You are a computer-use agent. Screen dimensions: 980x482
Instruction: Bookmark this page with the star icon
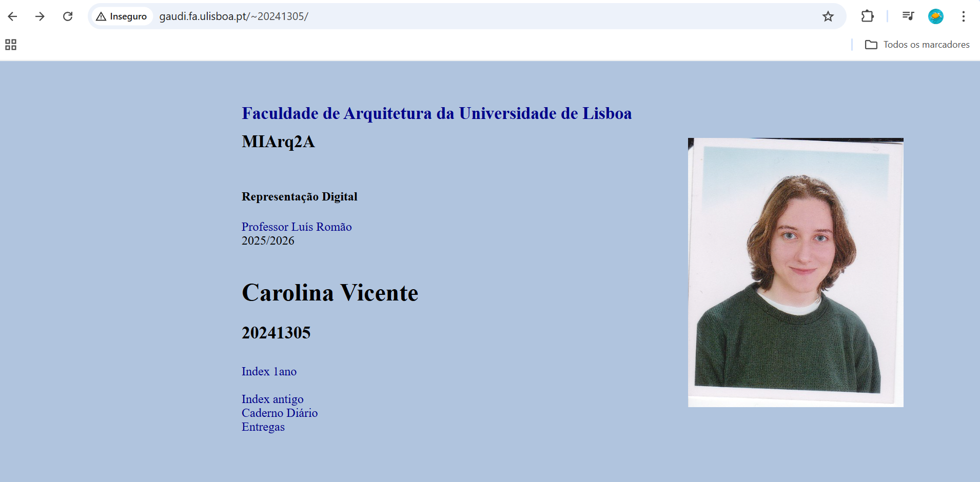pyautogui.click(x=828, y=16)
